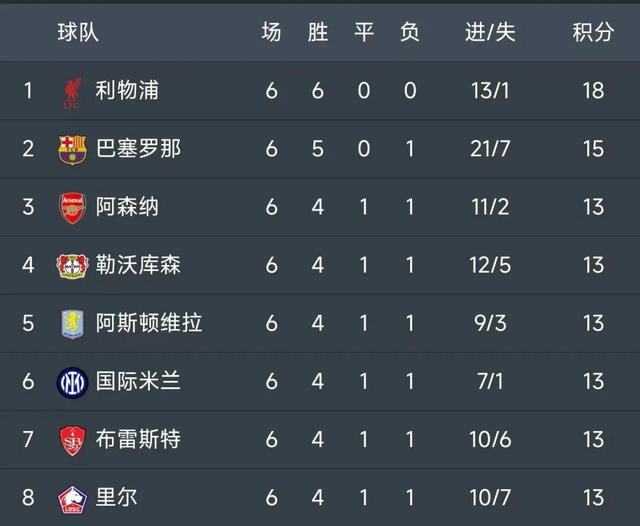
Task: Click Barcelona's 21/7 goals cell
Action: click(x=490, y=149)
